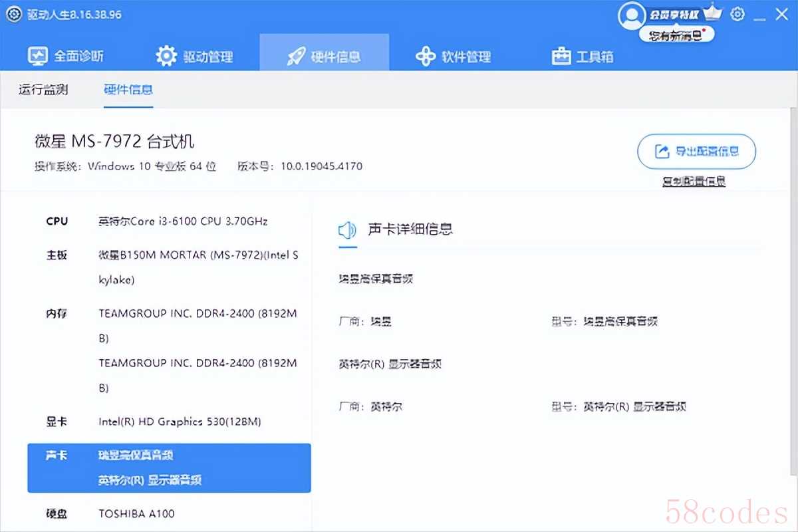Click the crown icon beside 会员享特权
The height and width of the screenshot is (532, 798).
(712, 11)
